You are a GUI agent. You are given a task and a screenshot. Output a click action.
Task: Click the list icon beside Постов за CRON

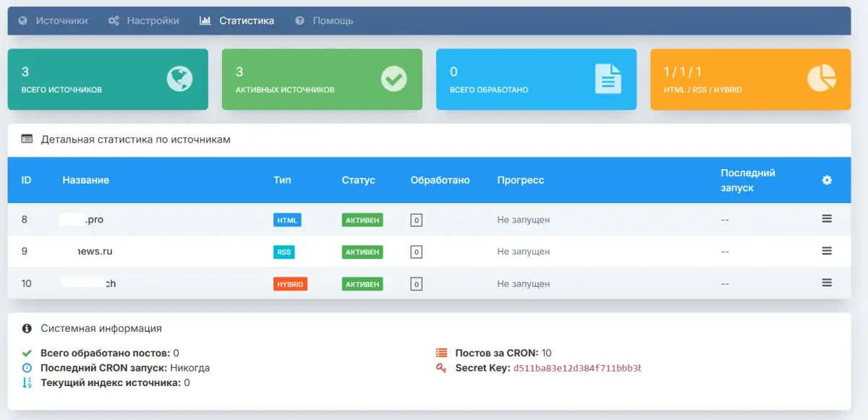tap(442, 353)
